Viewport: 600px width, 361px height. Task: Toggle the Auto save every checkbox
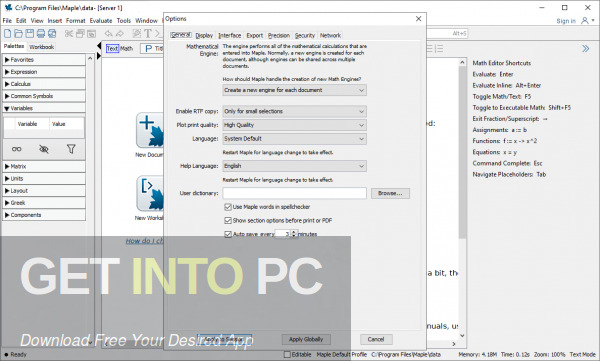228,234
